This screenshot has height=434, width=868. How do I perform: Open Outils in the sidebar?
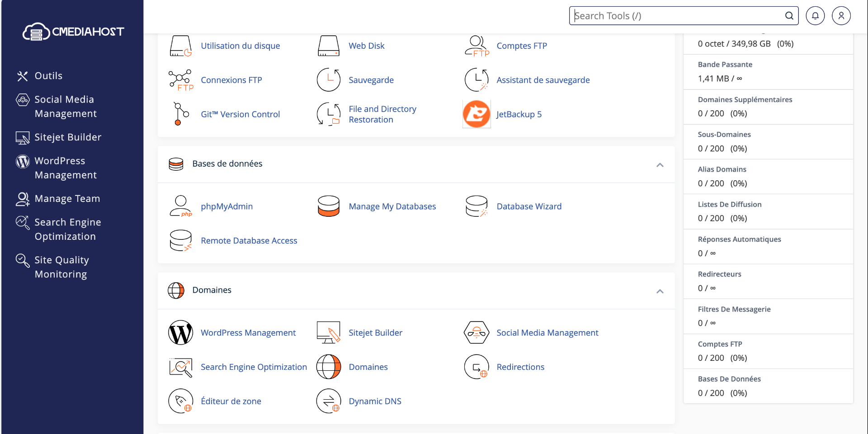[48, 76]
